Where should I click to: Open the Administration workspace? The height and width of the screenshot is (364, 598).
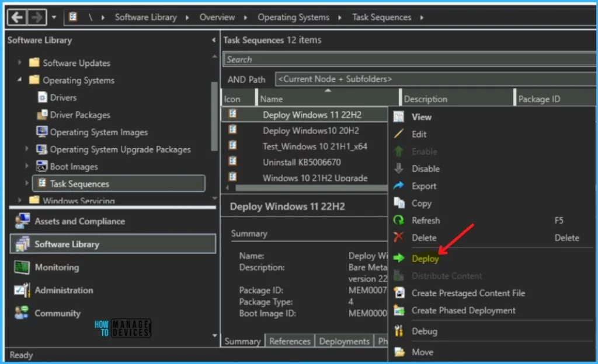[x=113, y=290]
